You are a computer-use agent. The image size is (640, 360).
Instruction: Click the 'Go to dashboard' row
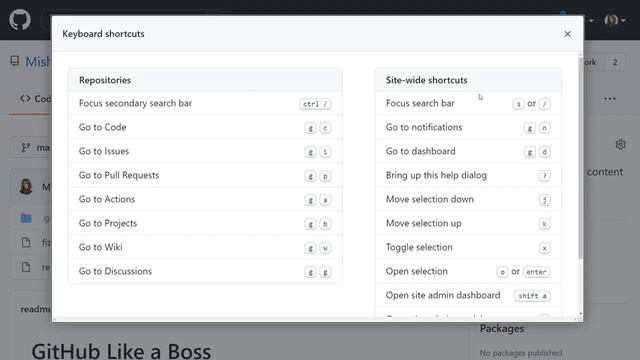pyautogui.click(x=468, y=151)
